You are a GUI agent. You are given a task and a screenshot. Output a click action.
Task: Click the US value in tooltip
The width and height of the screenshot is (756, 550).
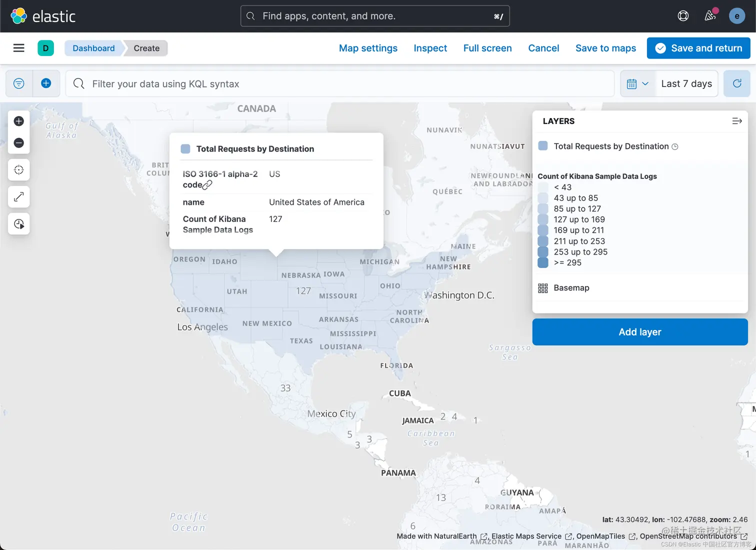tap(274, 174)
